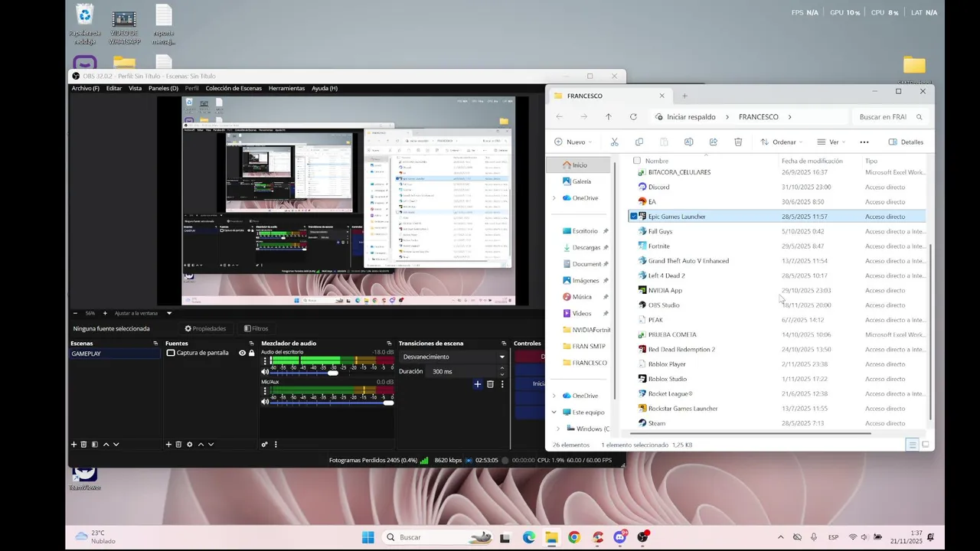Collapse Este equipo tree node

click(x=554, y=412)
